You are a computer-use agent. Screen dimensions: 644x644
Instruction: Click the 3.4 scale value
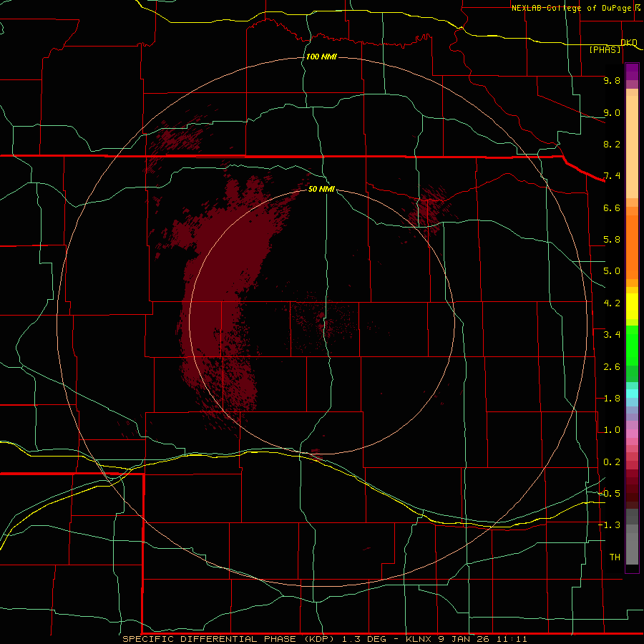coord(612,335)
